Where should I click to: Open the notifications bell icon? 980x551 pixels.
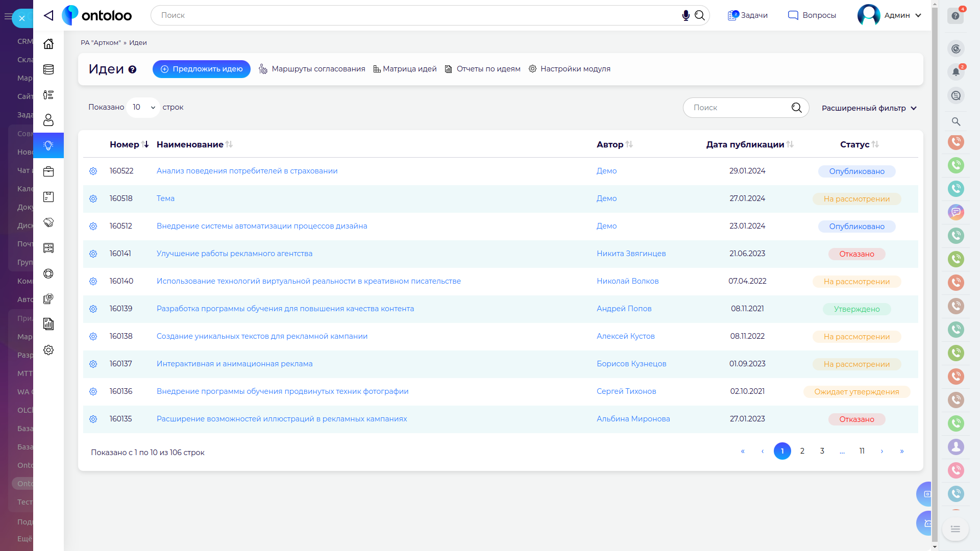pos(955,72)
